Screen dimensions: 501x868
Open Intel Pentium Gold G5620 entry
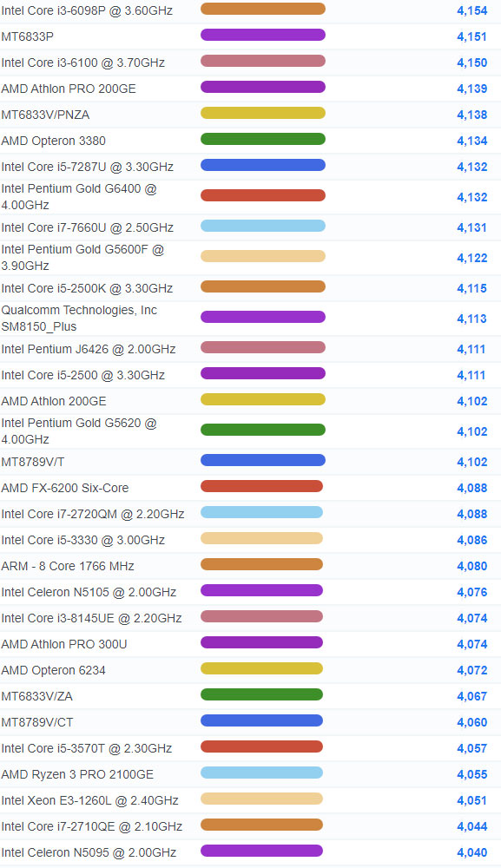79,431
